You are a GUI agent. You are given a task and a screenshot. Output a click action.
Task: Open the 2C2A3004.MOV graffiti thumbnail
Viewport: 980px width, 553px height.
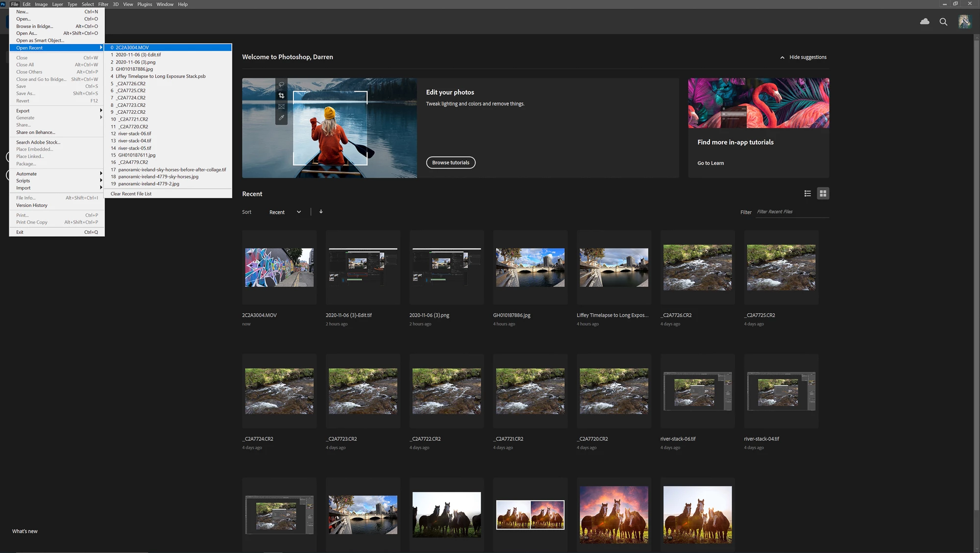tap(279, 267)
